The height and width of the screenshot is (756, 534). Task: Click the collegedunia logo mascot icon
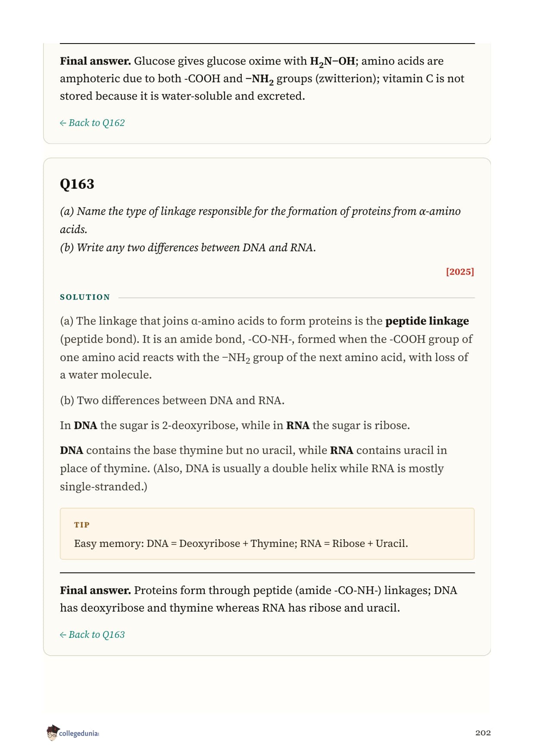click(52, 733)
